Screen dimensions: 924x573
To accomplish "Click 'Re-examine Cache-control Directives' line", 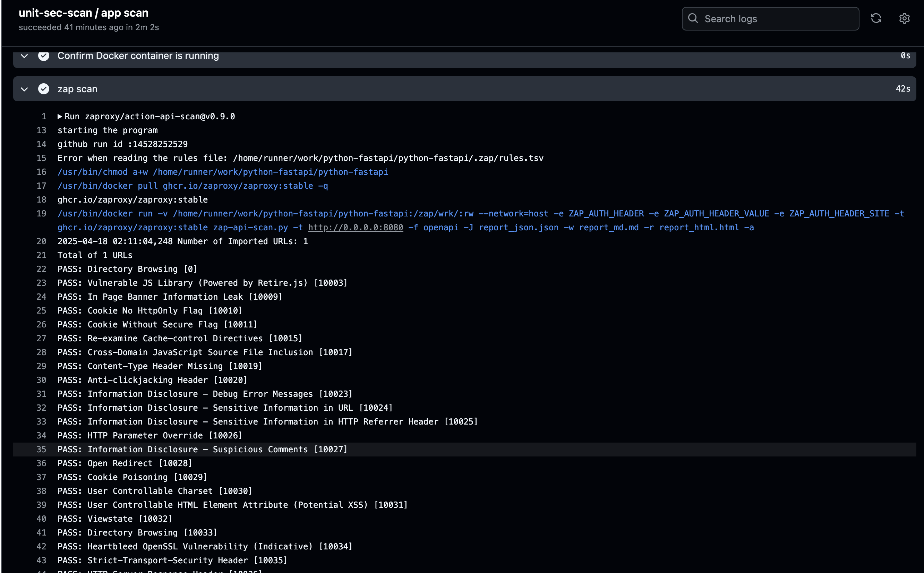I will click(180, 339).
